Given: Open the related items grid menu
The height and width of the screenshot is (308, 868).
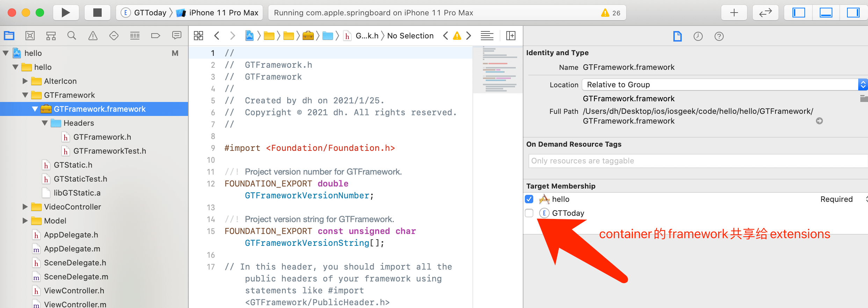Looking at the screenshot, I should 198,36.
